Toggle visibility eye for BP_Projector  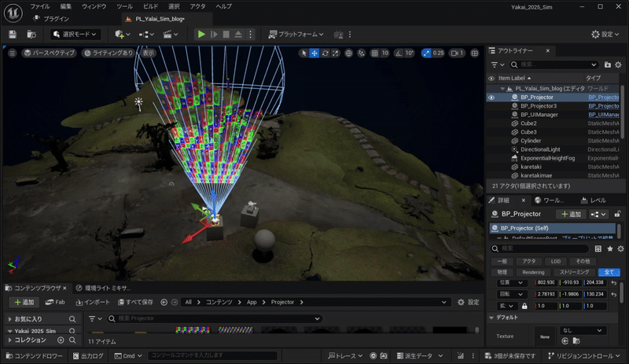[491, 97]
